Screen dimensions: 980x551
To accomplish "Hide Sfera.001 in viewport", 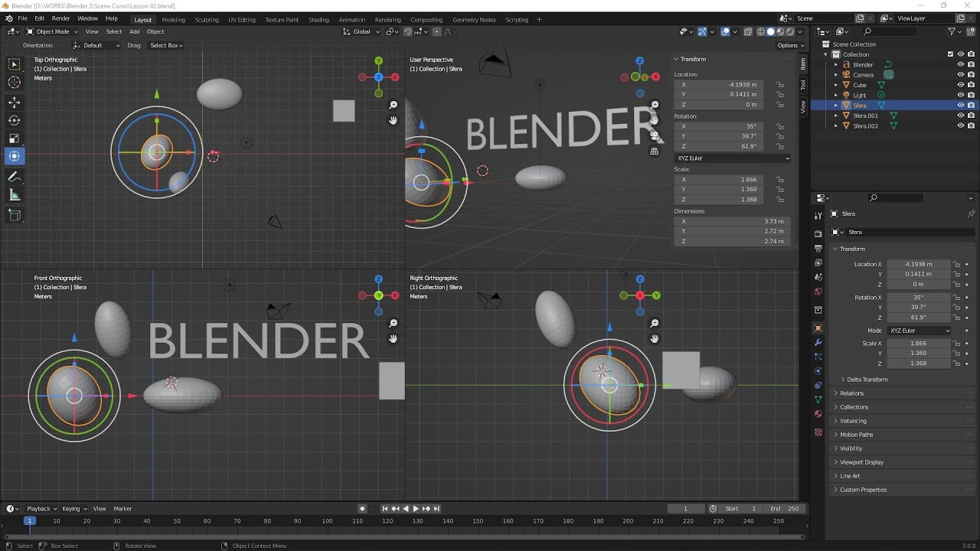I will [x=960, y=116].
